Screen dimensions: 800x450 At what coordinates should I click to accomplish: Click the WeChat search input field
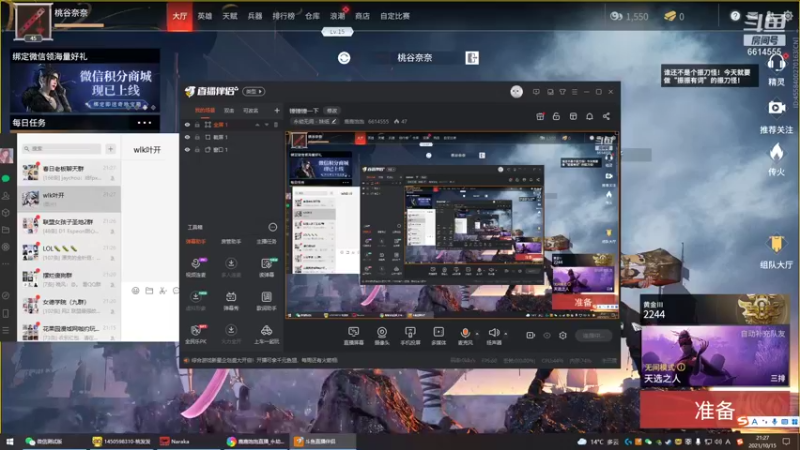click(x=61, y=148)
